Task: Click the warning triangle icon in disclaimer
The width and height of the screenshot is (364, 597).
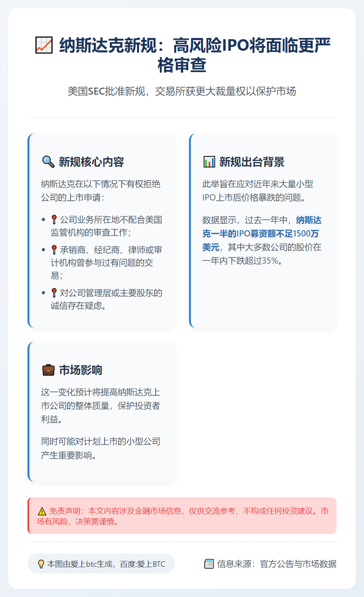Action: pos(42,511)
